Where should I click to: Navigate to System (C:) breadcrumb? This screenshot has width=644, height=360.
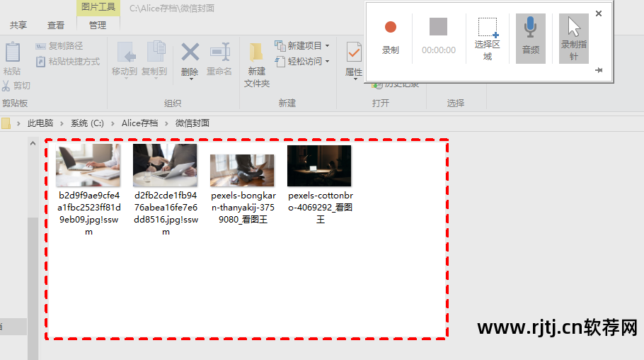pos(87,123)
